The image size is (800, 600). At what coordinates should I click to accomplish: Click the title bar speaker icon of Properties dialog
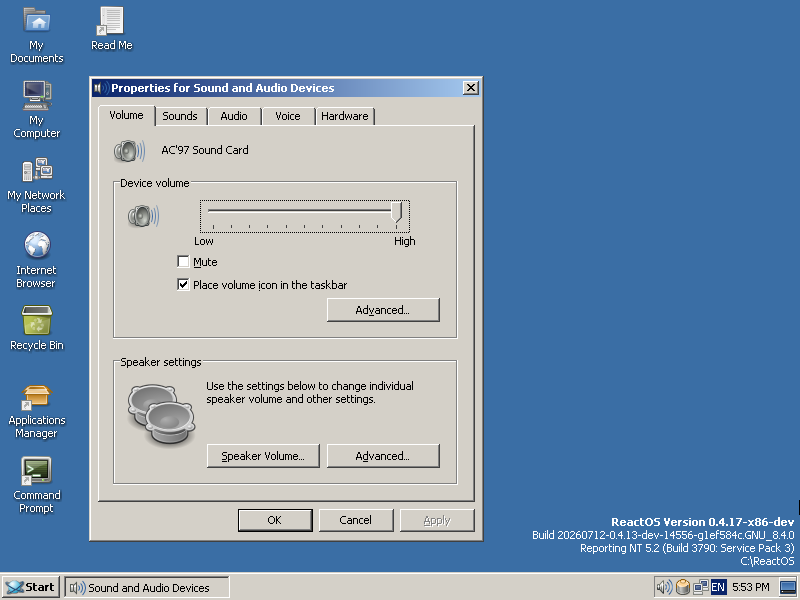[101, 88]
